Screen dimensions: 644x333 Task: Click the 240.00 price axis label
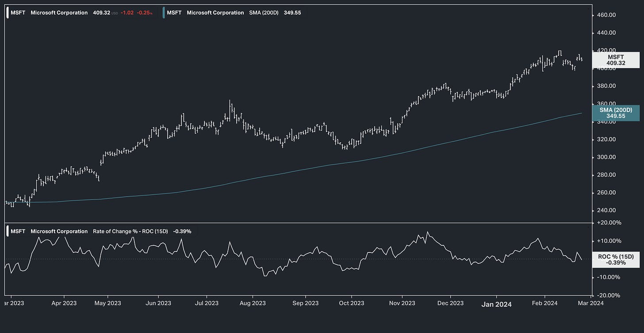point(606,210)
